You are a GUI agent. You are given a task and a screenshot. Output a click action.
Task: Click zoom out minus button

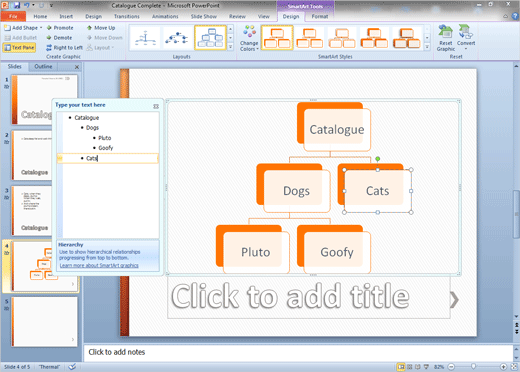(x=451, y=367)
